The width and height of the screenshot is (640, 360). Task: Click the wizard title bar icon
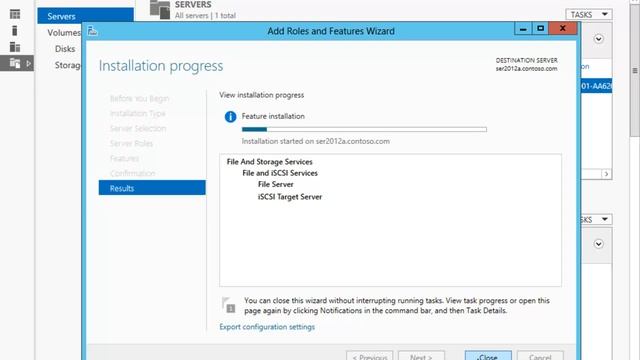click(93, 31)
